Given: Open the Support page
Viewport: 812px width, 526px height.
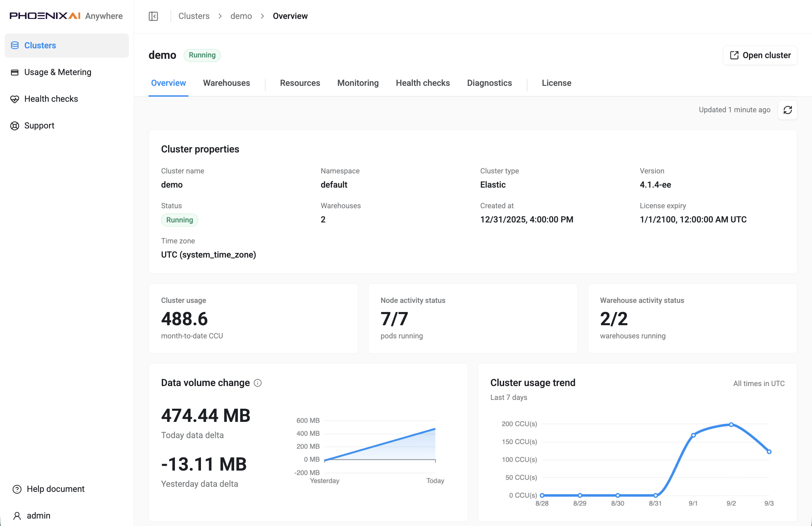Looking at the screenshot, I should coord(67,126).
